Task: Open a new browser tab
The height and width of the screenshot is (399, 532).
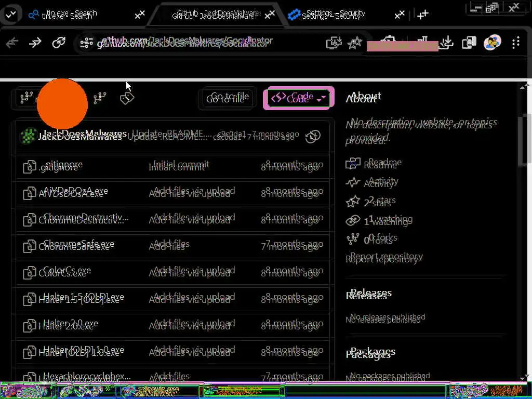Action: 423,15
